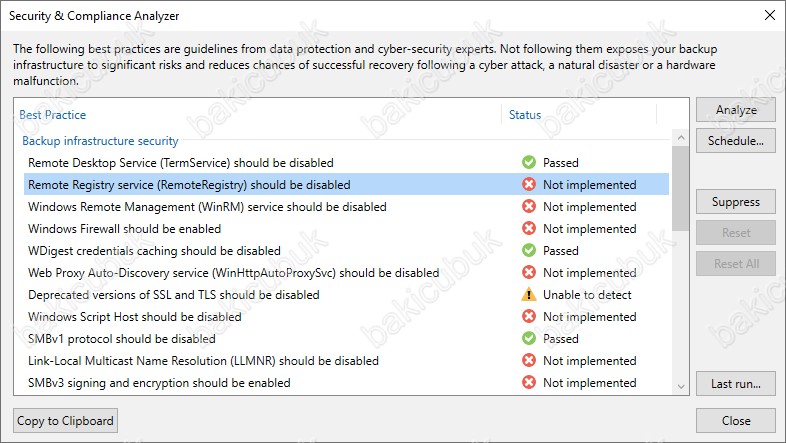Open the Last run... report
The height and width of the screenshot is (443, 786).
736,384
